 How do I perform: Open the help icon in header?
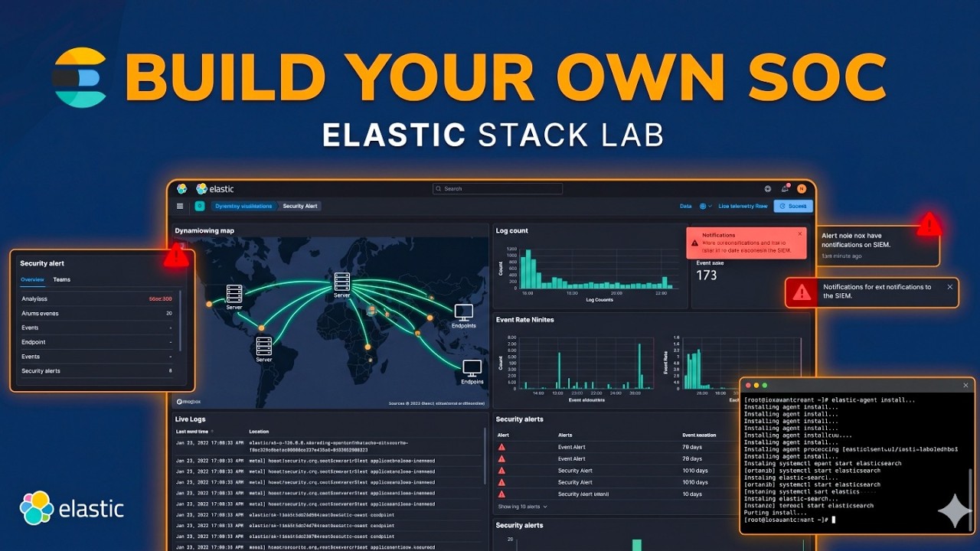tap(768, 188)
